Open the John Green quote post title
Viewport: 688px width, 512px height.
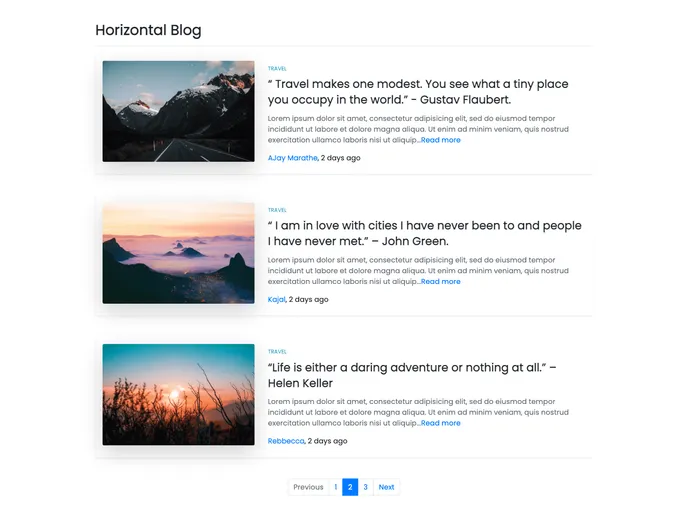coord(424,233)
